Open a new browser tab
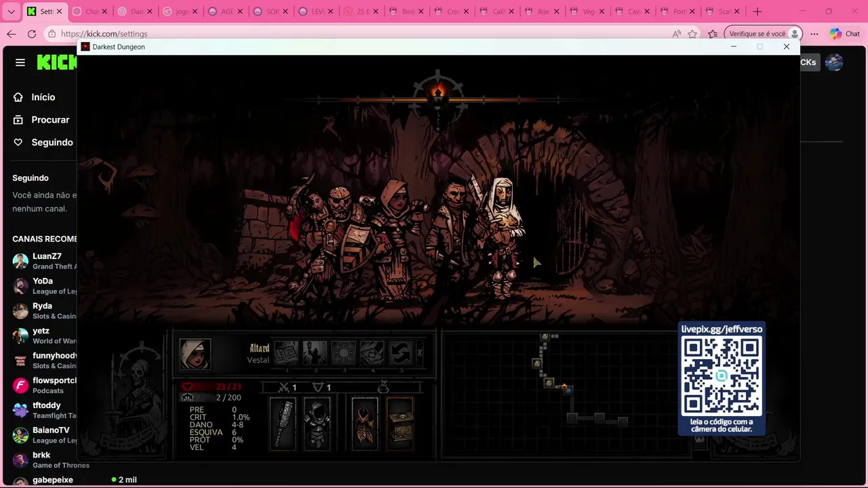The height and width of the screenshot is (488, 868). 757,12
